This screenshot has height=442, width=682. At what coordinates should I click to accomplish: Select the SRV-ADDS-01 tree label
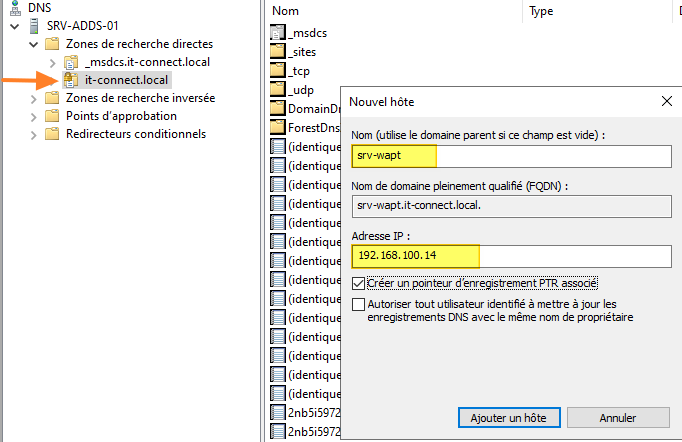[83, 26]
